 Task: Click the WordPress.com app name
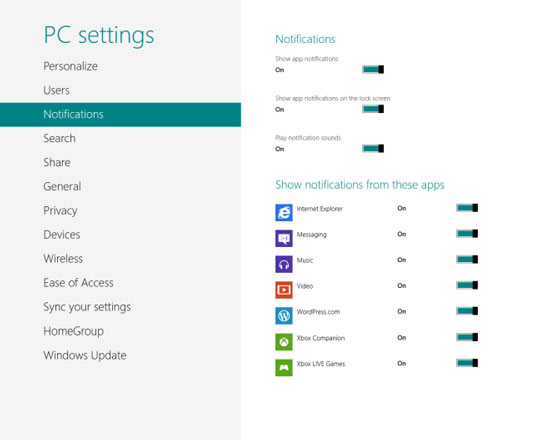[318, 312]
